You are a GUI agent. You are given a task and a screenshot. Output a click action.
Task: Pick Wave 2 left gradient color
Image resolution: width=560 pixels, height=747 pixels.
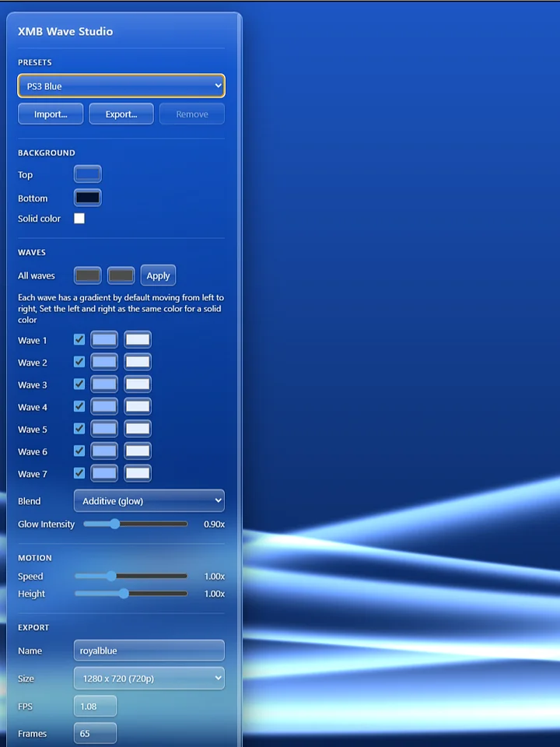click(x=104, y=362)
